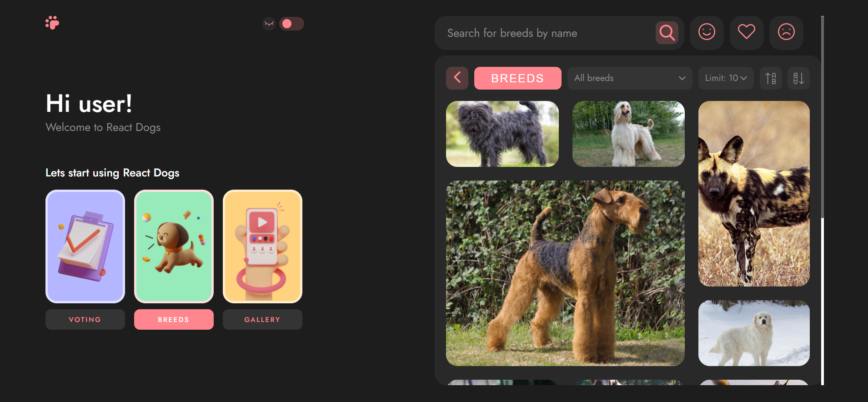Screen dimensions: 868x402
Task: Select the Voting button
Action: (85, 319)
